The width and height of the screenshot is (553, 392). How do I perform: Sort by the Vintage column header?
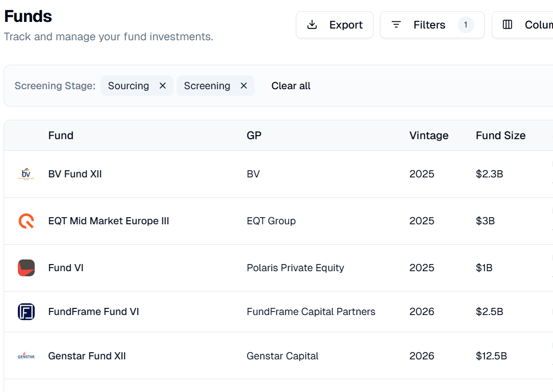pyautogui.click(x=429, y=136)
